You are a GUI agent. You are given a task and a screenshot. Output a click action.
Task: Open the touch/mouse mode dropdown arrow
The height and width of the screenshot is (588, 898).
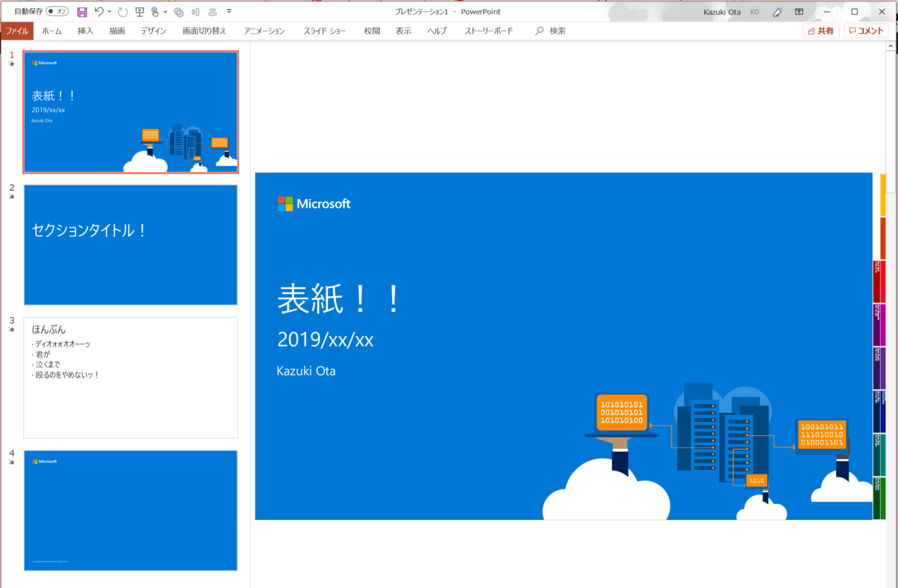(165, 11)
